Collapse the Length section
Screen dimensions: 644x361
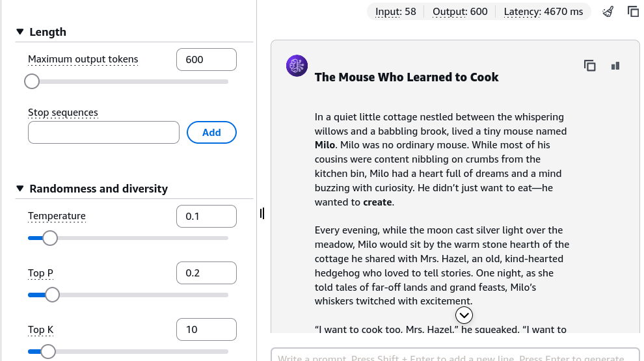[20, 32]
